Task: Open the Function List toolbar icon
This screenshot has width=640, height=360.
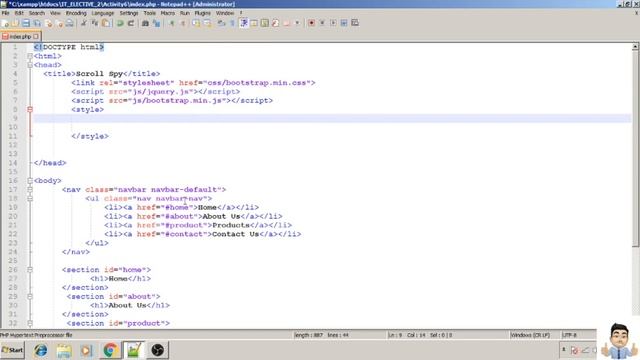Action: [276, 23]
